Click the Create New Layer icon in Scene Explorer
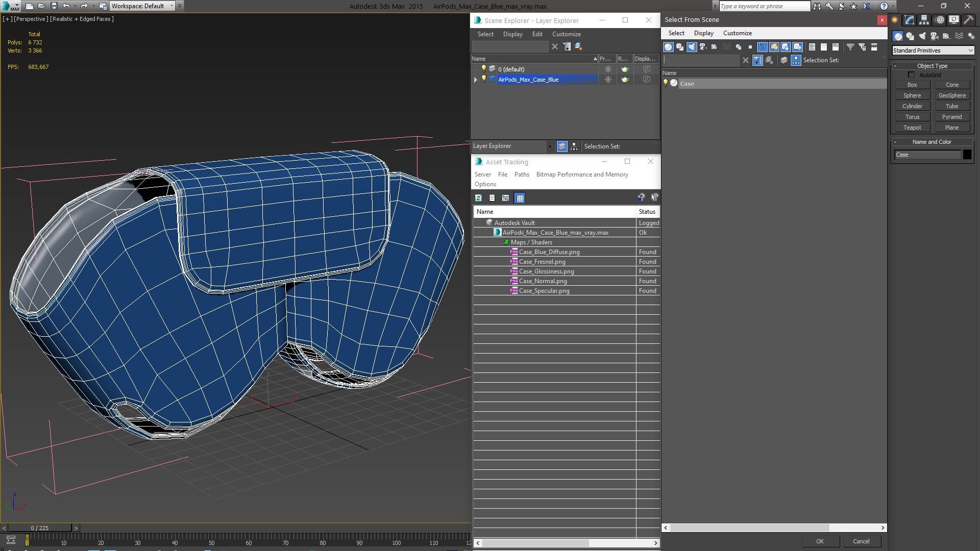 [578, 46]
